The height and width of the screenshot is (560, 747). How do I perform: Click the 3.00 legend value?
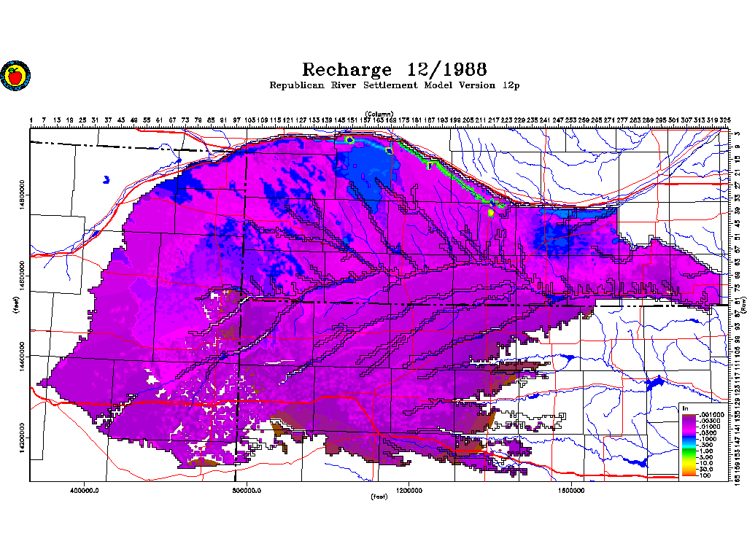706,457
